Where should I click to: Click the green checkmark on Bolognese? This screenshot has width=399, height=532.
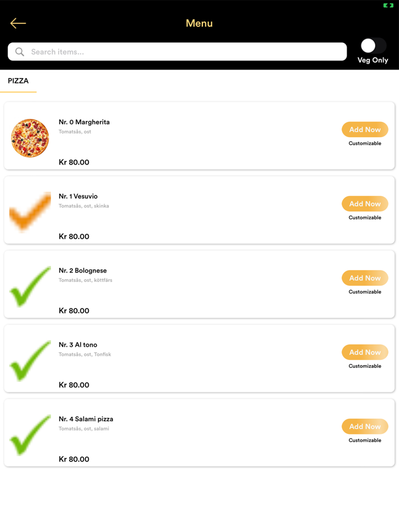(x=30, y=284)
